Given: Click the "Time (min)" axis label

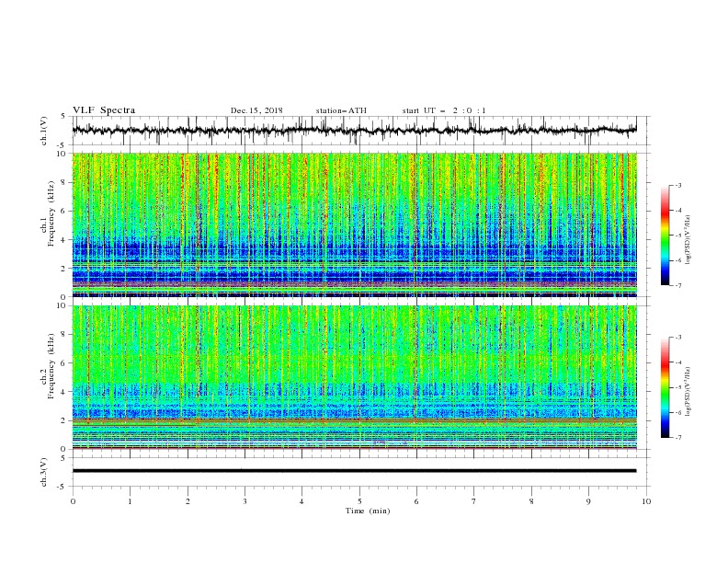Looking at the screenshot, I should click(x=368, y=511).
